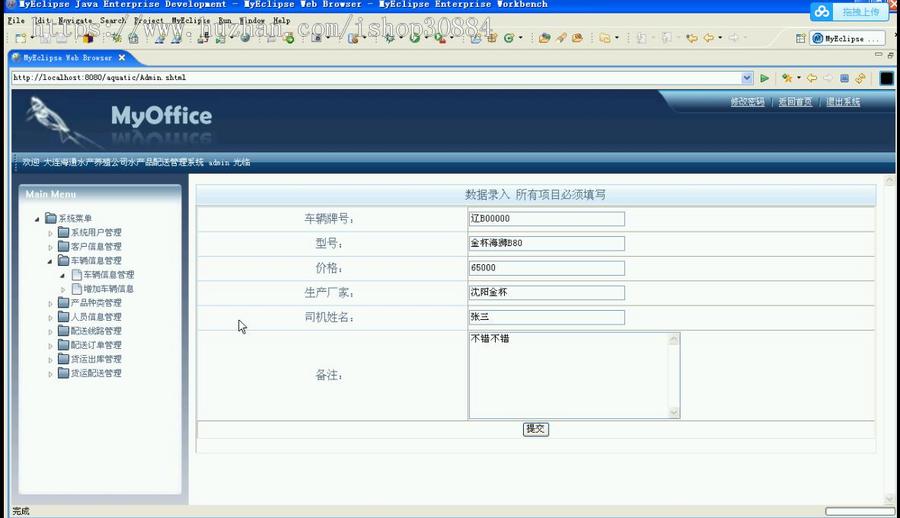Click the 备注 textarea scroll-down arrow
Screen dimensions: 900x518
pyautogui.click(x=674, y=412)
